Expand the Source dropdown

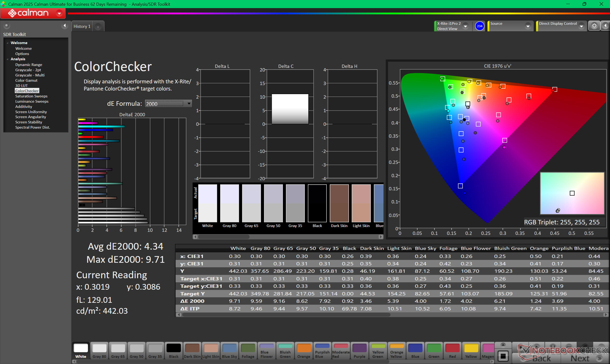click(x=528, y=26)
